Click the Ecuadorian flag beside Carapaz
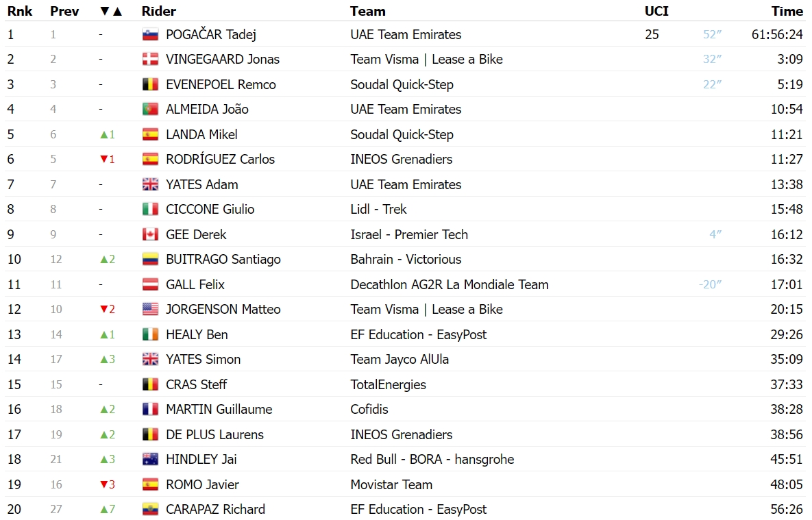Screen dimensions: 812x520 click(150, 510)
